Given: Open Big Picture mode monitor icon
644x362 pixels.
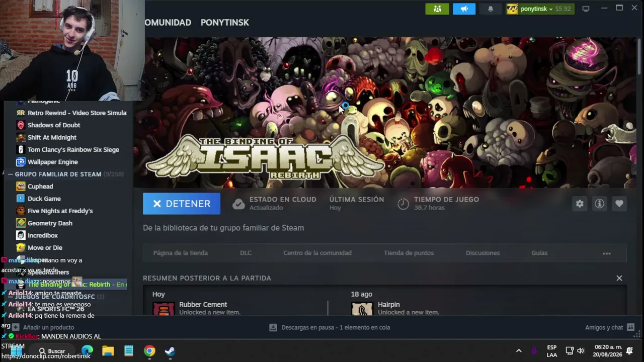Looking at the screenshot, I should (586, 9).
